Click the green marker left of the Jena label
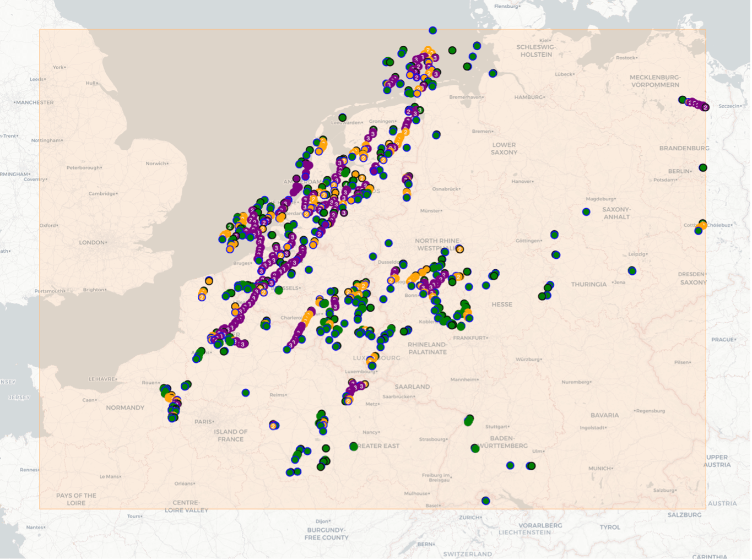752x560 pixels. coord(632,271)
